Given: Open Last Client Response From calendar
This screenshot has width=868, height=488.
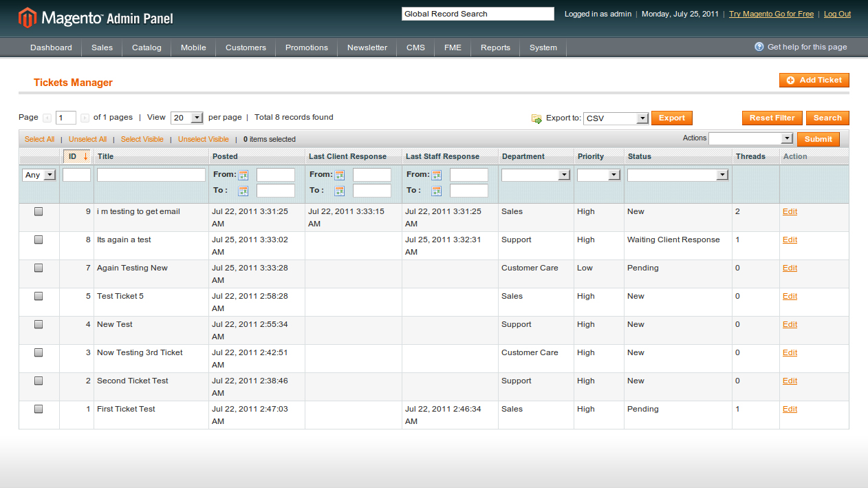Looking at the screenshot, I should click(340, 175).
